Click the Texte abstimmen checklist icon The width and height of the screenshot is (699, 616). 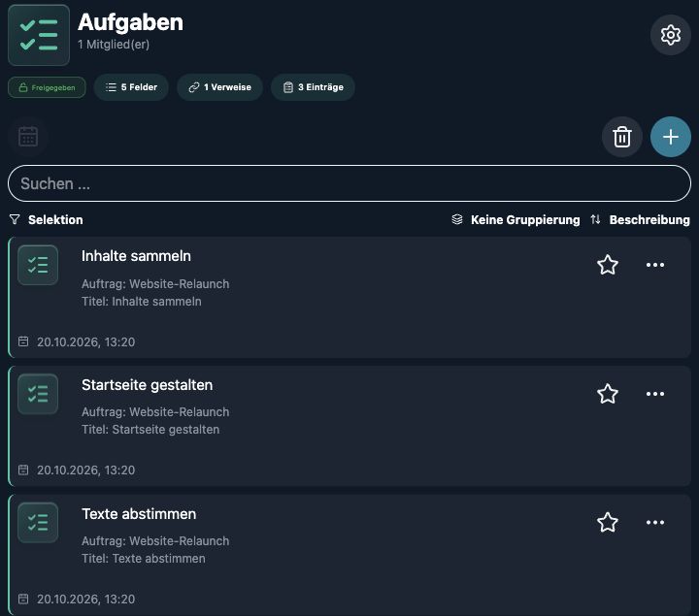38,523
